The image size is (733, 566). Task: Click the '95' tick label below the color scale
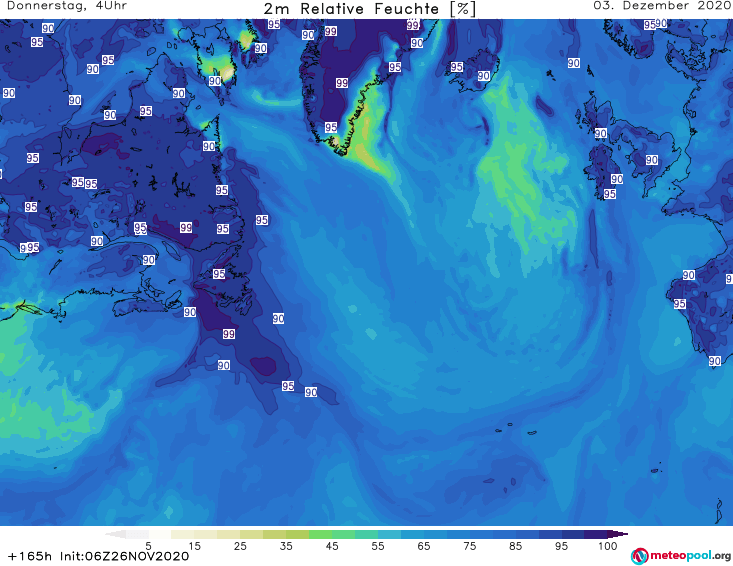[x=561, y=546]
